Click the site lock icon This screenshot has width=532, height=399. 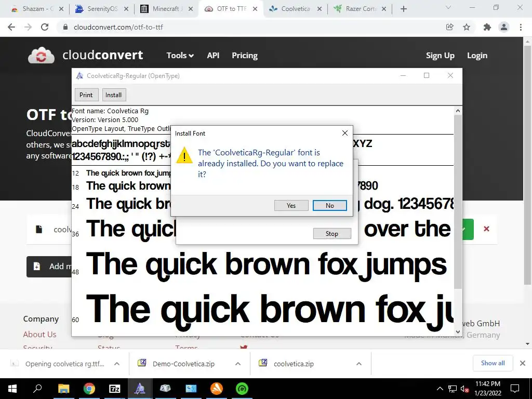(x=65, y=27)
